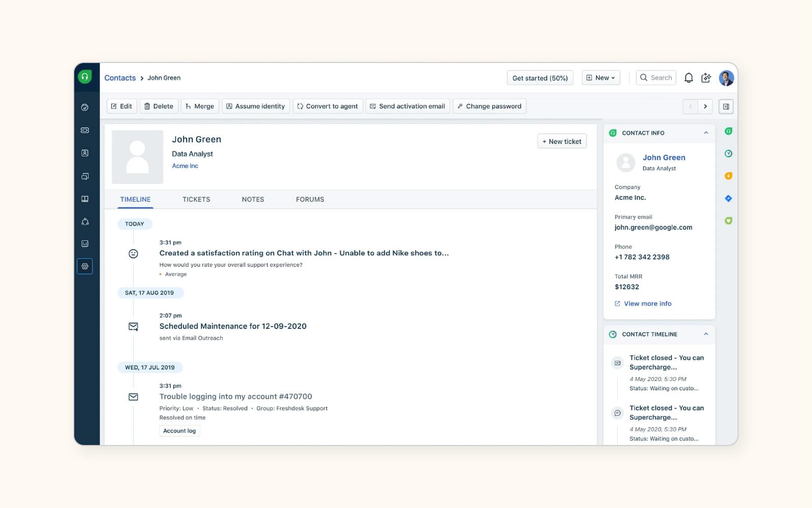Viewport: 812px width, 508px height.
Task: Click the New ticket button
Action: (562, 141)
